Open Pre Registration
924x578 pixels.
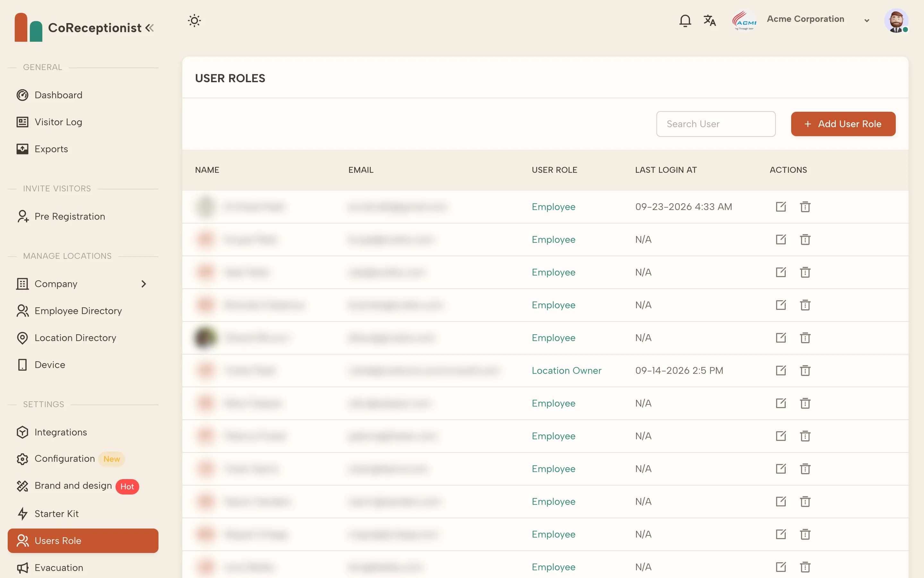click(83, 216)
